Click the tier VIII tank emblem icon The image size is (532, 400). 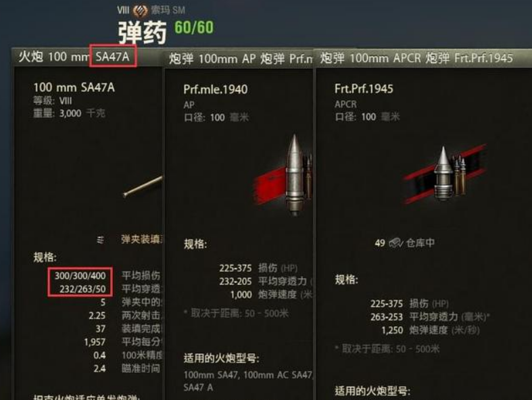coord(140,10)
